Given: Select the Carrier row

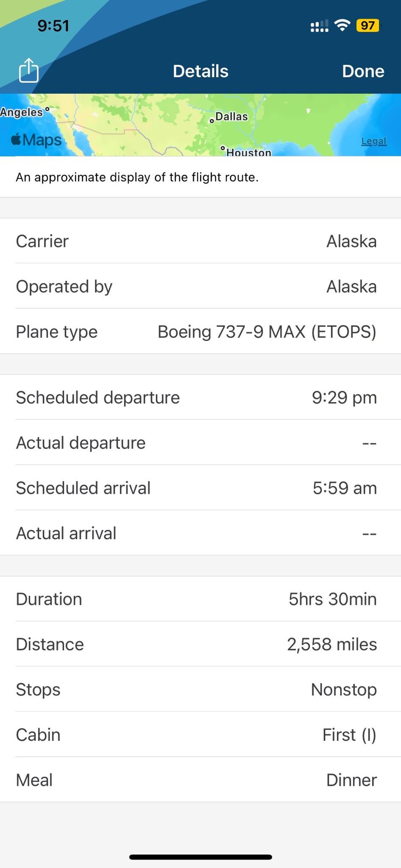Looking at the screenshot, I should [x=200, y=241].
